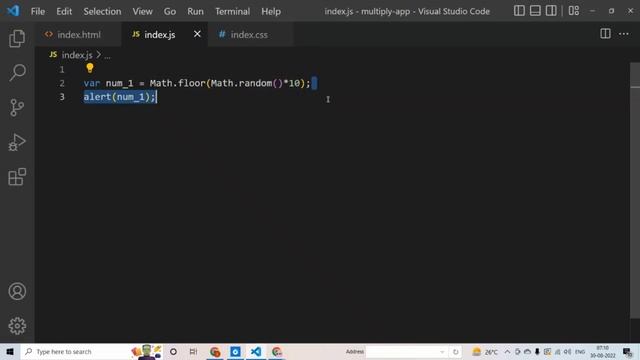
Task: Switch to the index.css tab
Action: [249, 35]
